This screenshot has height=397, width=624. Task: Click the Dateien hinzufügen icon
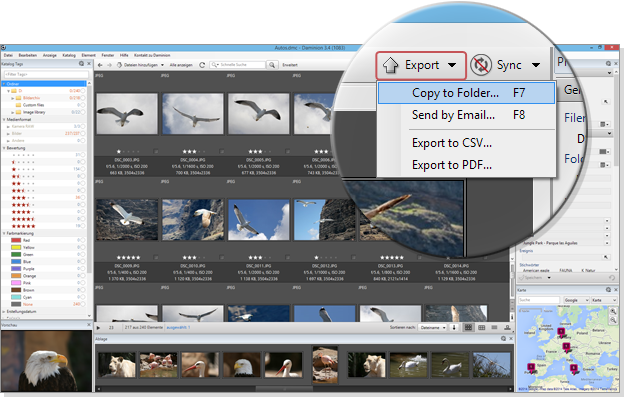point(119,65)
